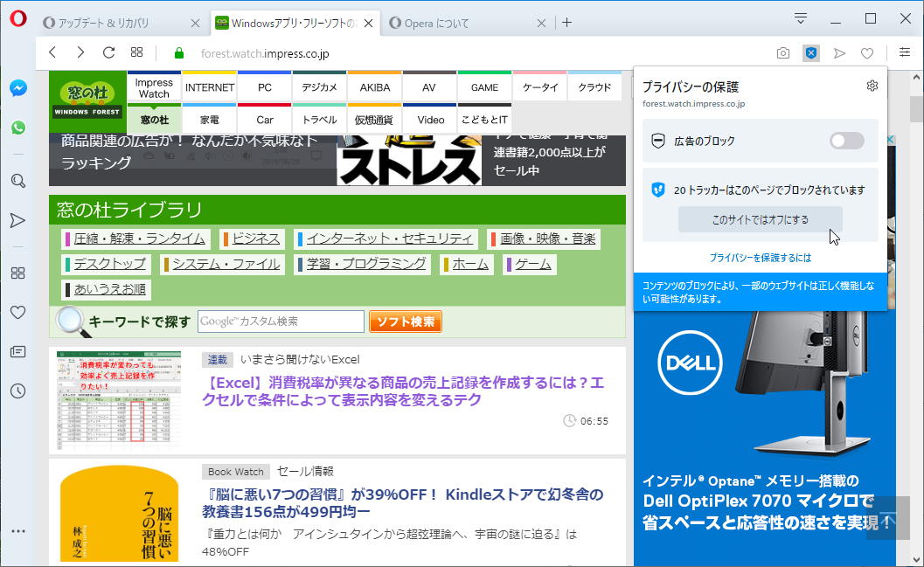
Task: Open browsing history via the clock sidebar icon
Action: pos(17,391)
